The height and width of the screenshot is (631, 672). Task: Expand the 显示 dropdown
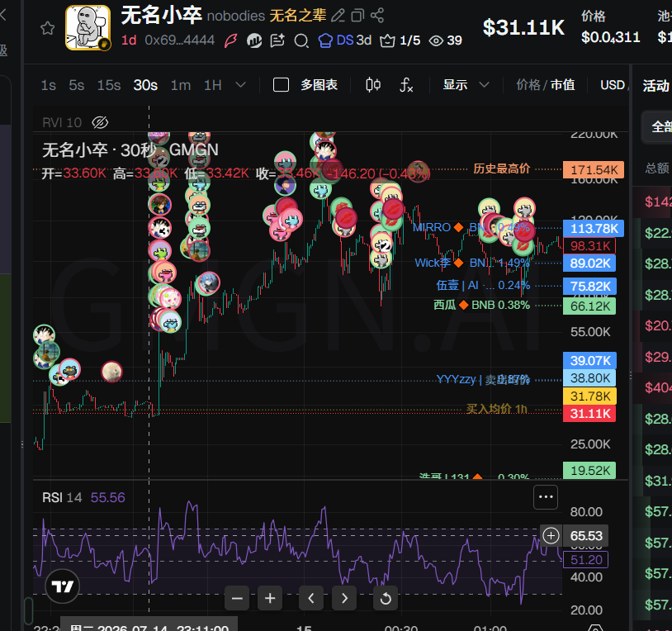(x=466, y=85)
